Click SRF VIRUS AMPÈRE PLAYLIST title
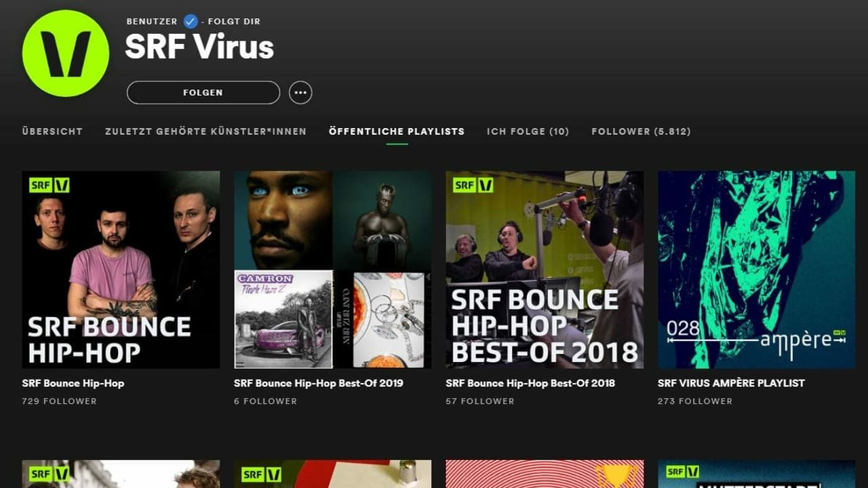The width and height of the screenshot is (868, 488). [x=731, y=383]
